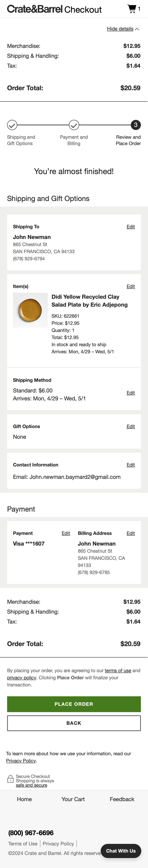Viewport: 148px width, 868px height.
Task: Edit the Shipping To address
Action: pos(131,227)
